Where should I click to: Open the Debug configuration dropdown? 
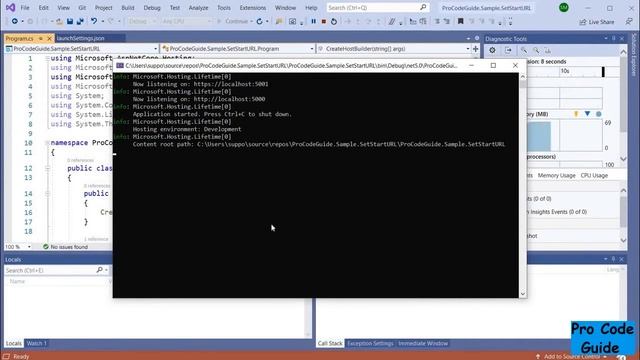(142, 21)
